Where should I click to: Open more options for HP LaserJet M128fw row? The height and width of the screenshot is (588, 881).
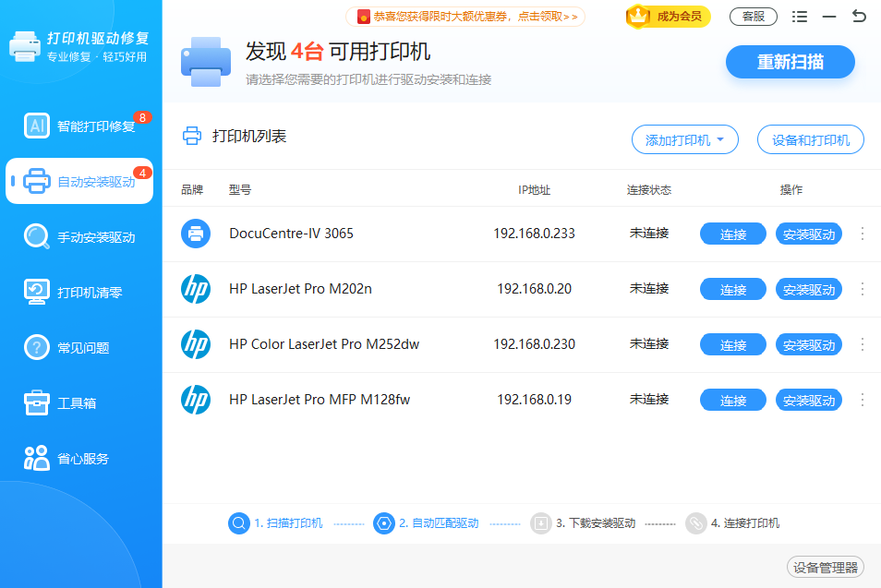[x=863, y=400]
